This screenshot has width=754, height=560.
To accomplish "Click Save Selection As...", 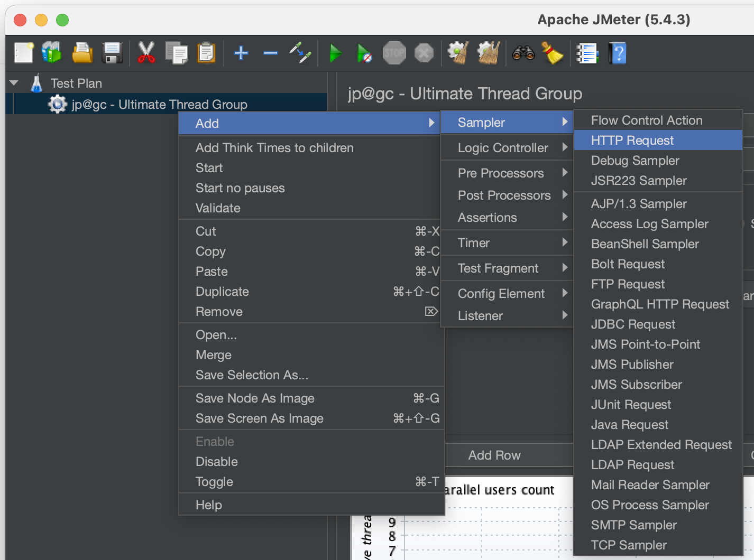I will click(x=311, y=375).
